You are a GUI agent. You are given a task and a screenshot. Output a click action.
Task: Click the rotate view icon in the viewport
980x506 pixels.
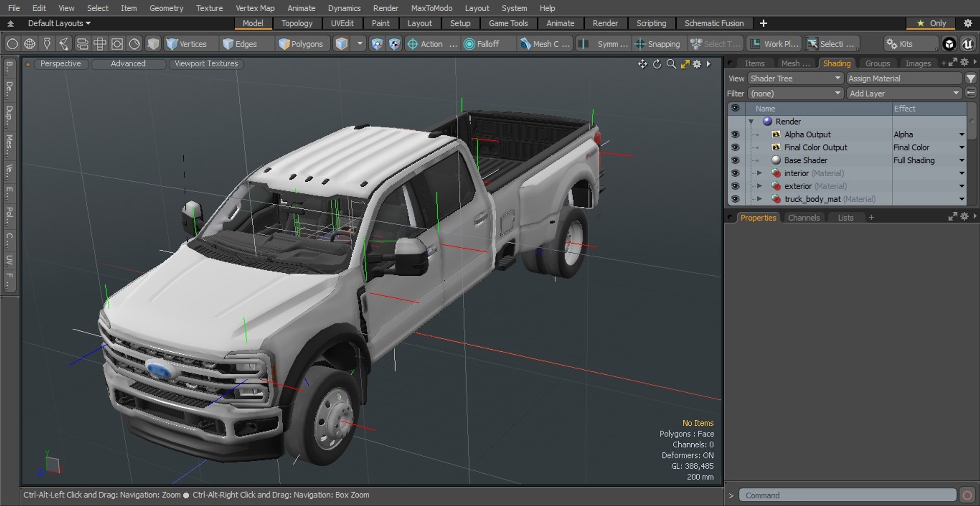657,64
